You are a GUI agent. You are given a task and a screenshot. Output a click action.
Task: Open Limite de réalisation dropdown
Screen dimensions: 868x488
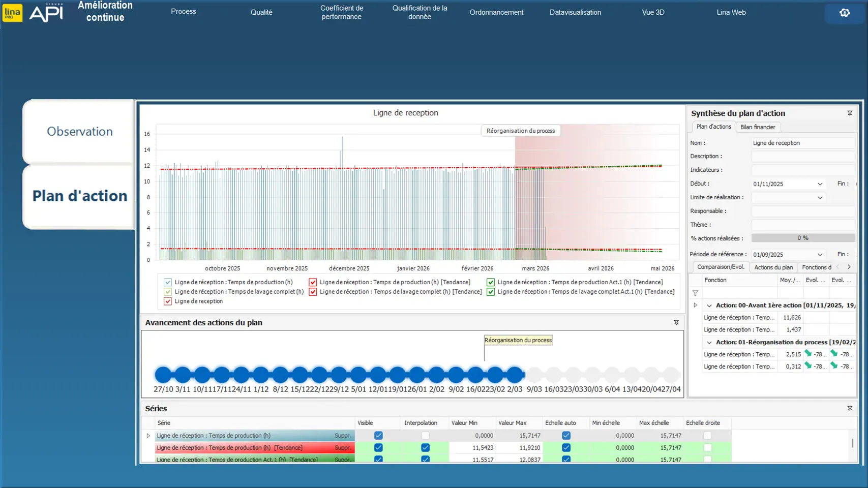[x=820, y=198]
